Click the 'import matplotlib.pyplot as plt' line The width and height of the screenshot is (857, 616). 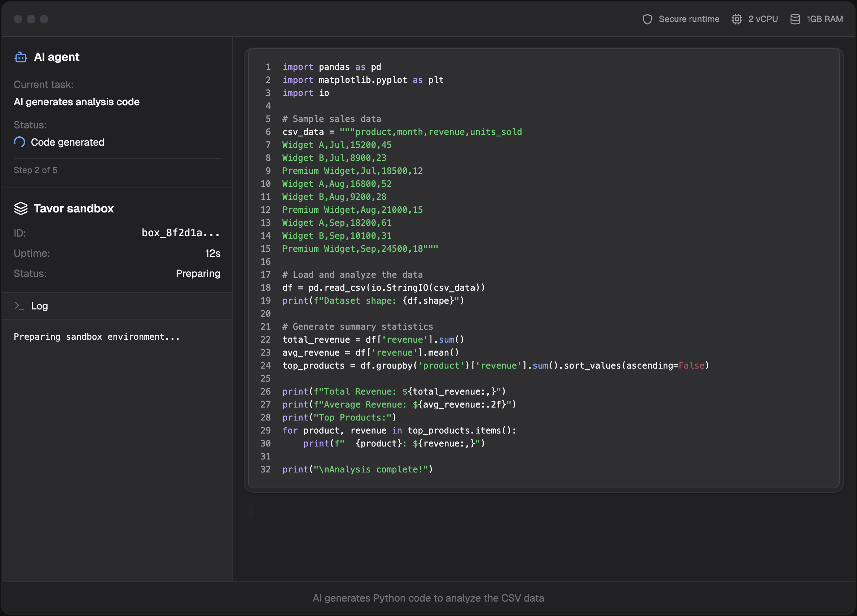[363, 80]
